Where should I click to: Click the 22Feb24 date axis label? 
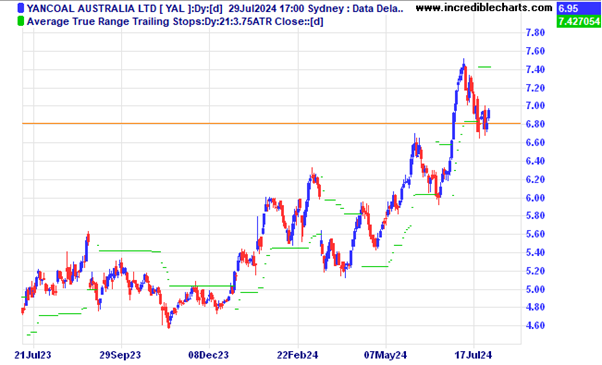point(298,355)
